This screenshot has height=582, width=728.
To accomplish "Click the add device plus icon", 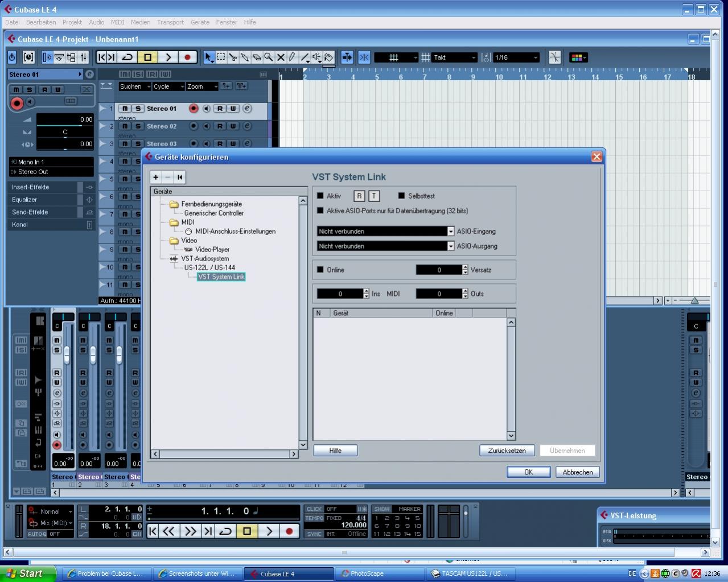I will coord(156,178).
